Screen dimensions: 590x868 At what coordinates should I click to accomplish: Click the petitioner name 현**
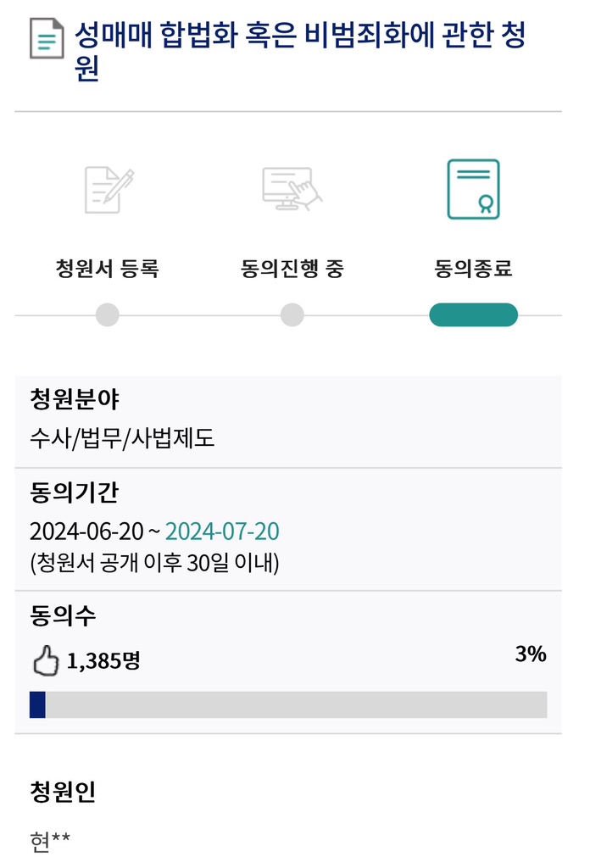(x=50, y=842)
